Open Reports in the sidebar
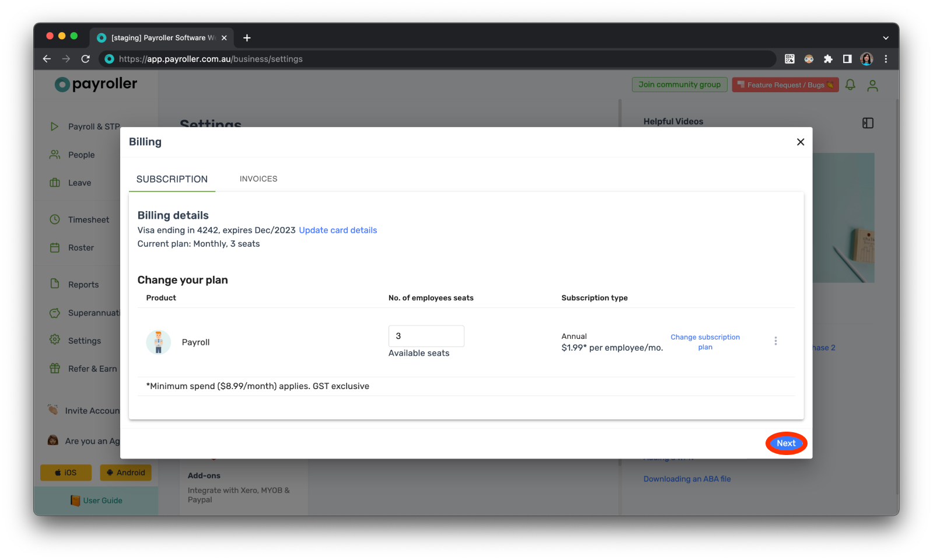 (83, 285)
